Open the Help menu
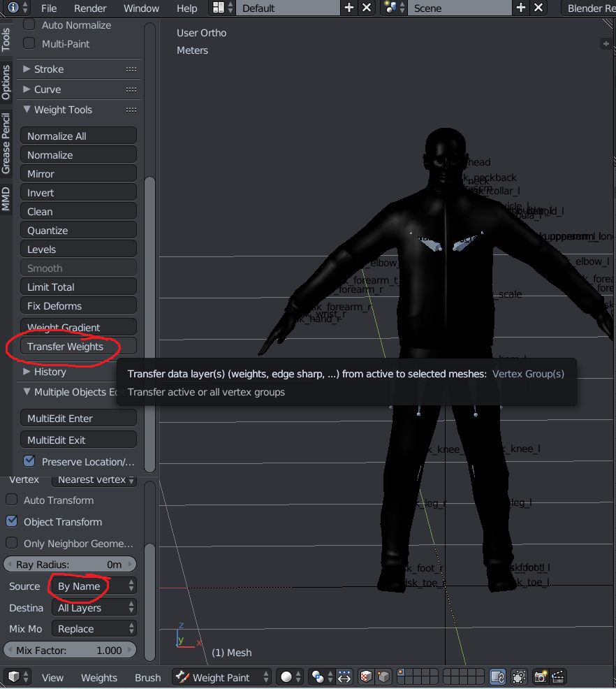 (x=187, y=8)
